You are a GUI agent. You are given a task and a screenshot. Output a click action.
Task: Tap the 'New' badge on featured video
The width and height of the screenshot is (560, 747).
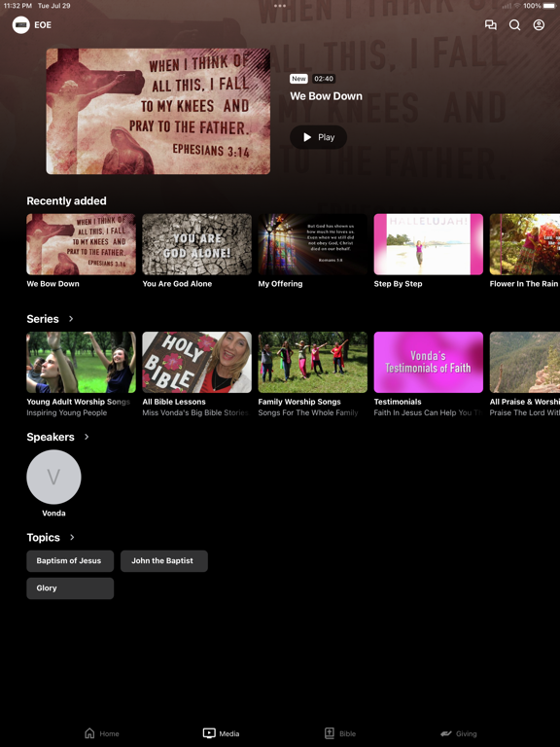point(299,79)
